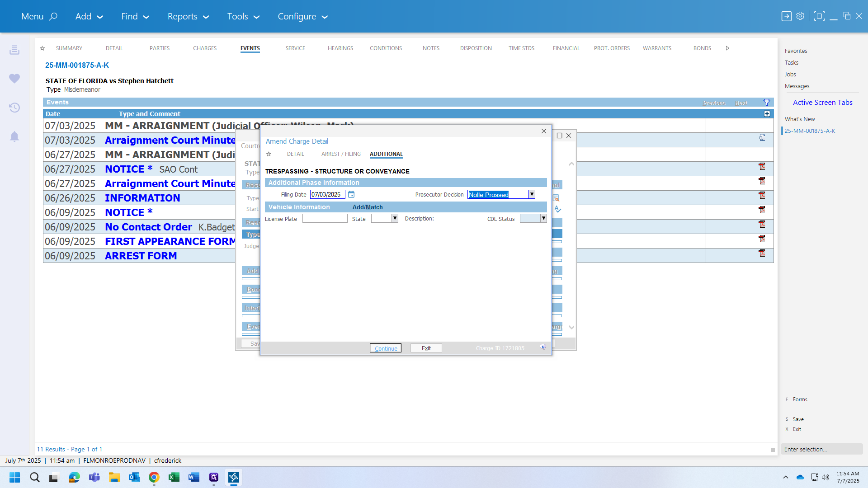Open the Prosecutor Decision dropdown

coord(532,194)
